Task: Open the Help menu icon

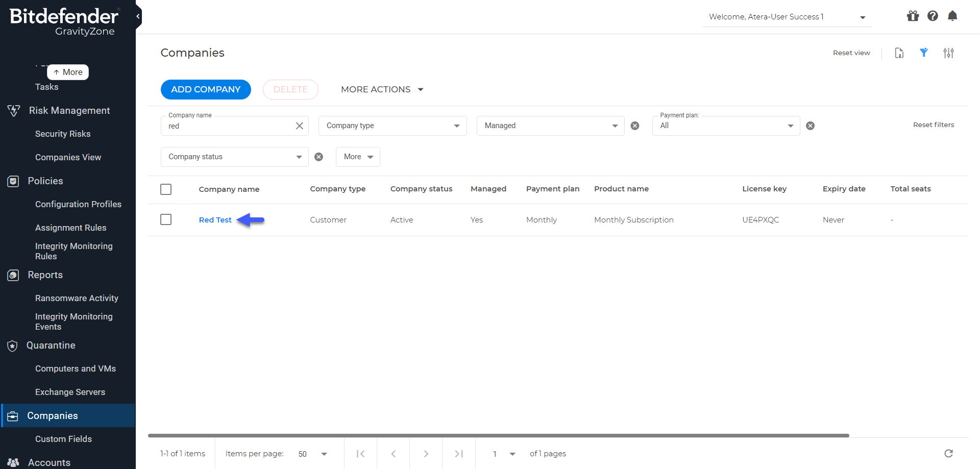Action: (933, 16)
